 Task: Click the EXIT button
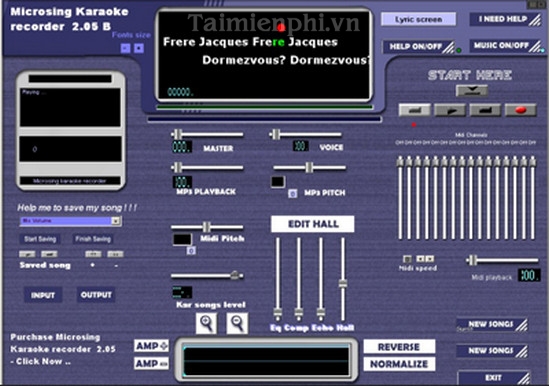point(494,378)
